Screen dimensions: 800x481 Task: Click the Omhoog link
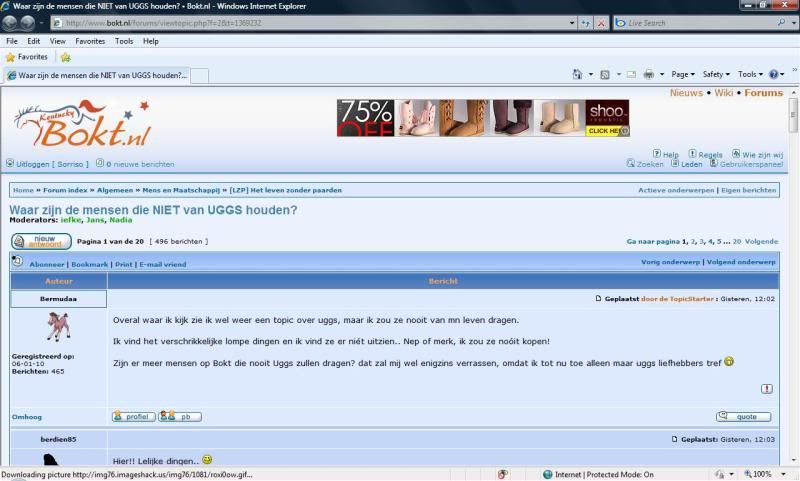click(x=27, y=417)
